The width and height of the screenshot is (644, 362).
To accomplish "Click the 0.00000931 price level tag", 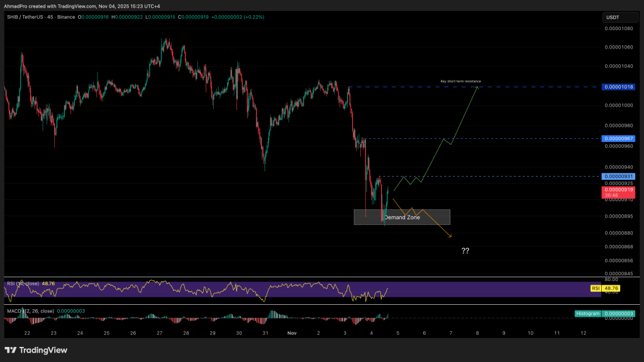I will click(619, 176).
